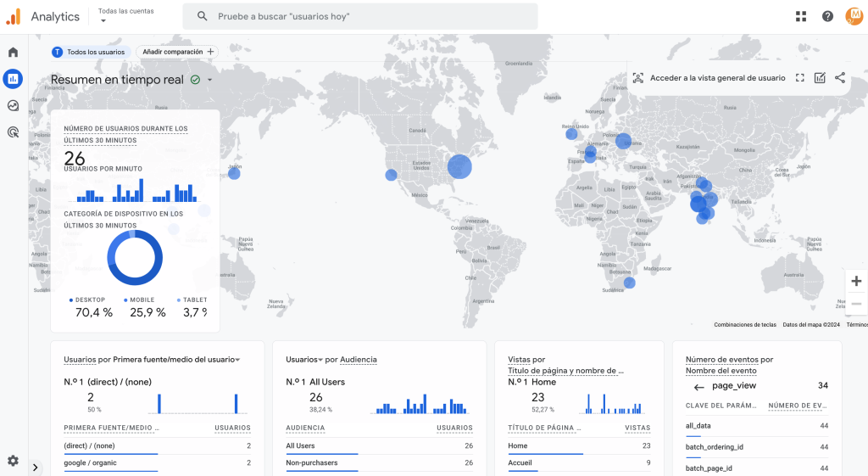Click Añadir comparación button
Viewport: 868px width, 476px height.
pos(177,52)
